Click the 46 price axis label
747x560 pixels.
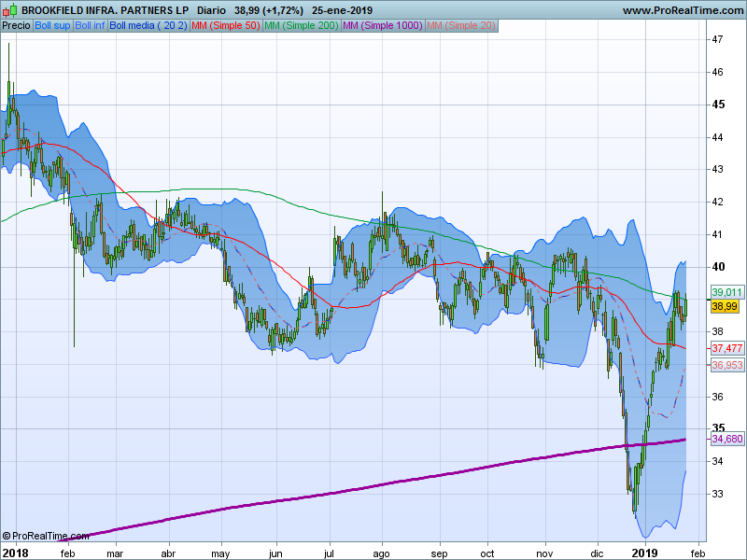[x=717, y=72]
